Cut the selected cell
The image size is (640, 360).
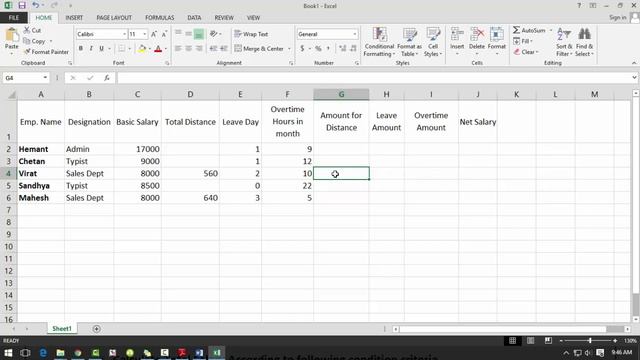pyautogui.click(x=32, y=30)
